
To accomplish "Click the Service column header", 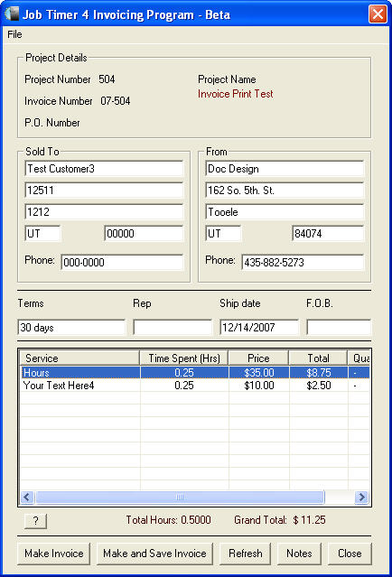I will [x=79, y=358].
